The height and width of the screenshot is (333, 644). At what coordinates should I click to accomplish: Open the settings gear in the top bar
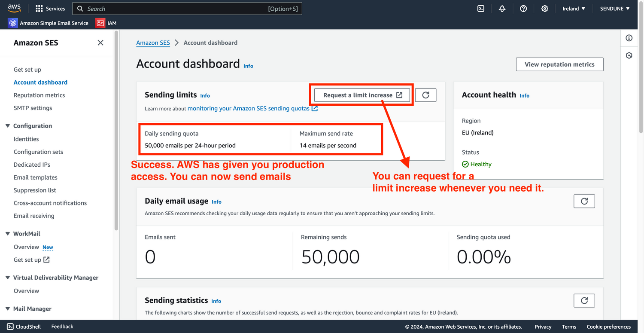tap(544, 9)
